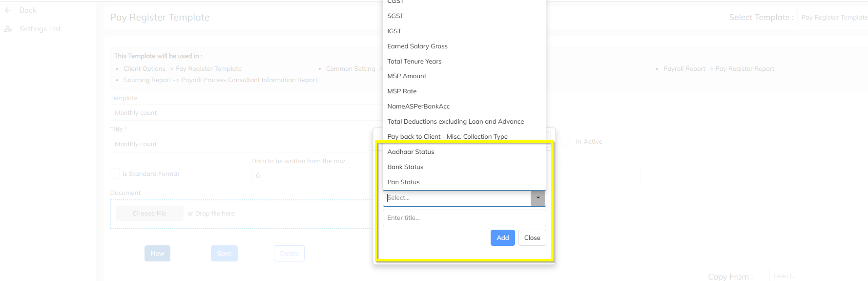Click the Settings List user-gear icon
This screenshot has height=281, width=868.
[8, 29]
